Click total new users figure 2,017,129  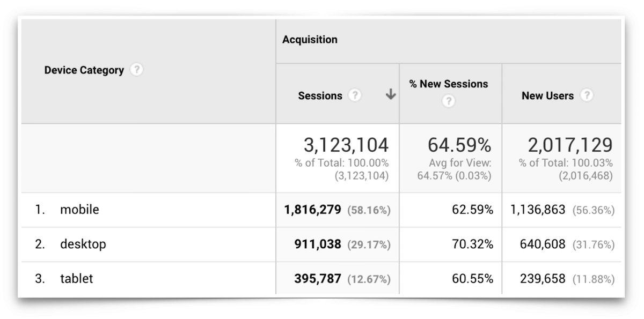[570, 145]
